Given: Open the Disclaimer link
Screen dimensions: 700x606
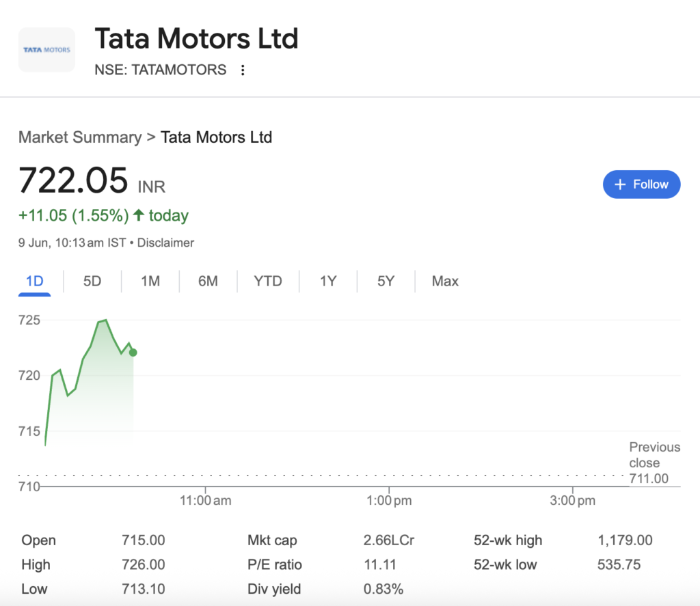Looking at the screenshot, I should (x=165, y=243).
